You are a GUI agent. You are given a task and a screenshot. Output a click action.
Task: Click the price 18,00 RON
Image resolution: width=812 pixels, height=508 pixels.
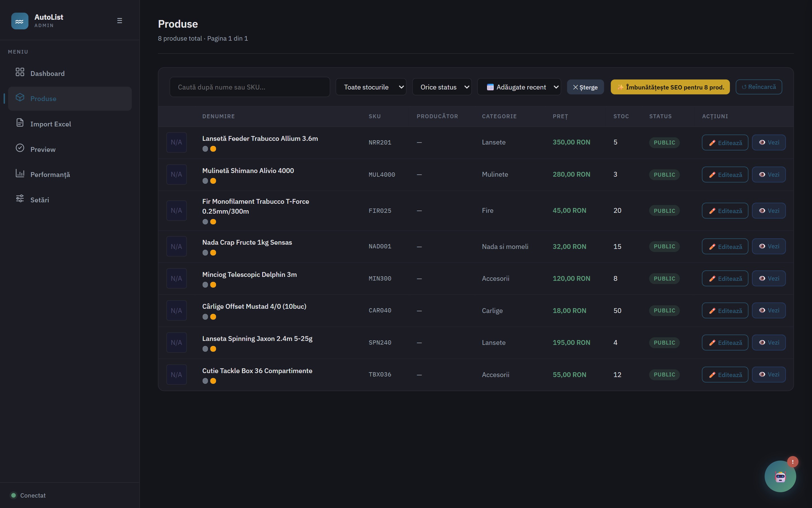coord(570,310)
